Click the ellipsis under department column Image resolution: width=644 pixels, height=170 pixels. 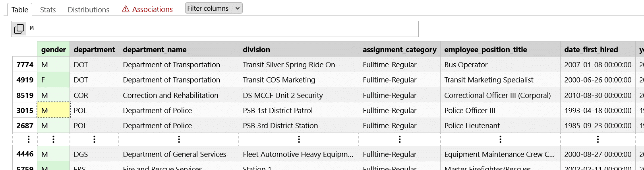pyautogui.click(x=94, y=139)
